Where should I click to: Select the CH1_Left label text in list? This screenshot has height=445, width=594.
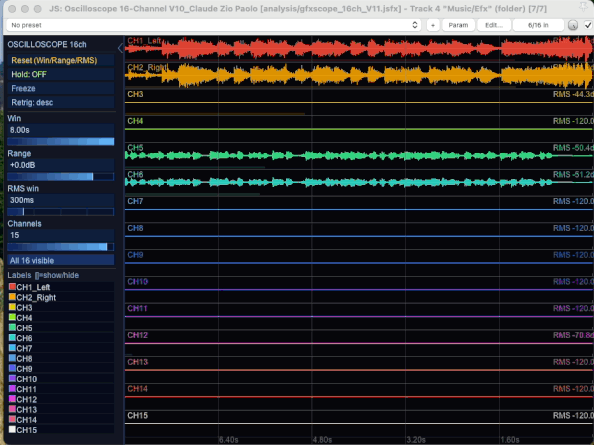[x=33, y=287]
